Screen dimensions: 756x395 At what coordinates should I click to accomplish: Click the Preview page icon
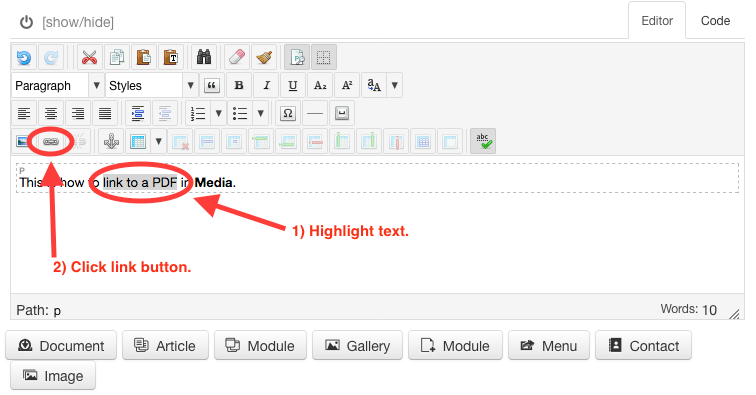coord(297,57)
